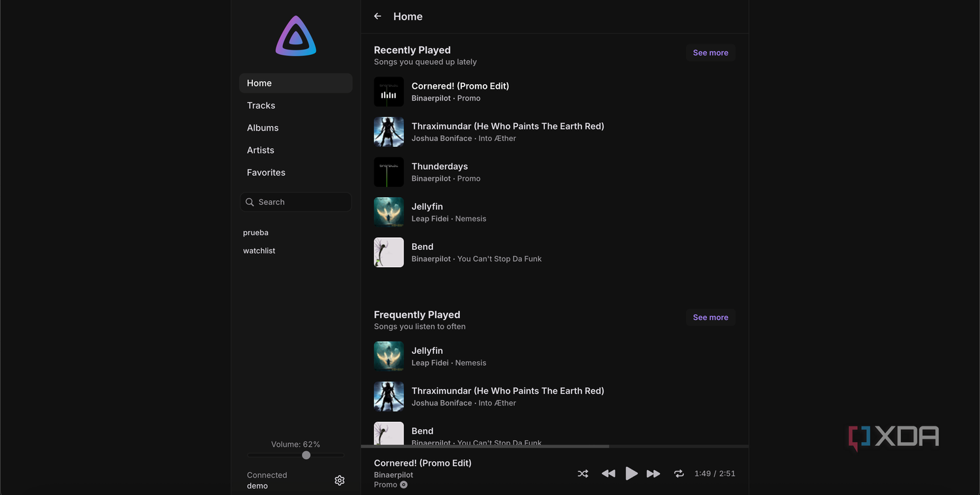Click Leap Fidei · Nemesis in Recently Played
980x495 pixels.
(x=449, y=219)
